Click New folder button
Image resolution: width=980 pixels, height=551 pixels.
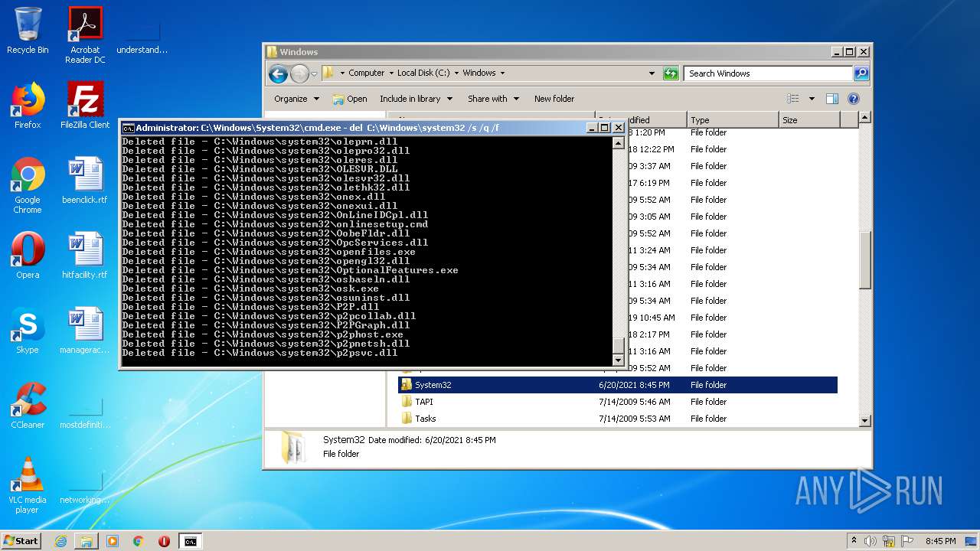tap(554, 99)
